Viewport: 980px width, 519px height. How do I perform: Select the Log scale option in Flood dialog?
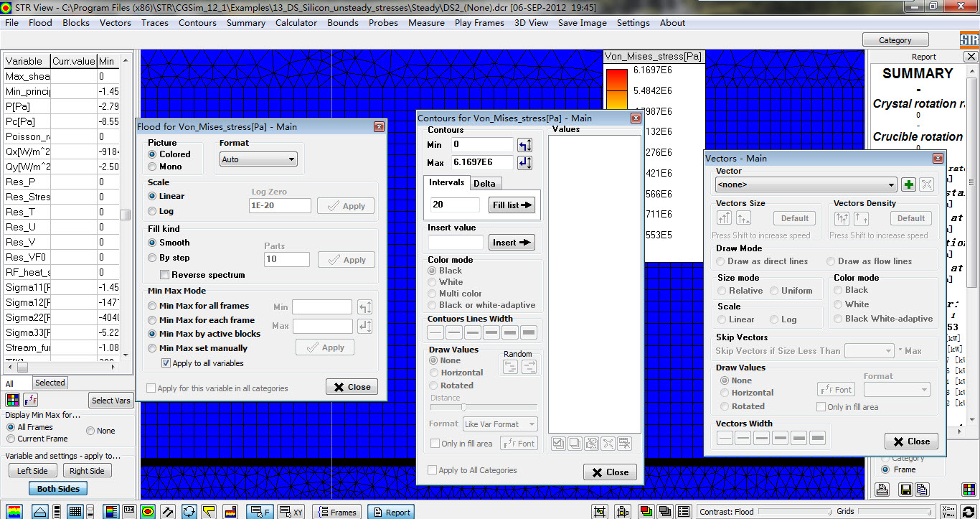tap(152, 211)
